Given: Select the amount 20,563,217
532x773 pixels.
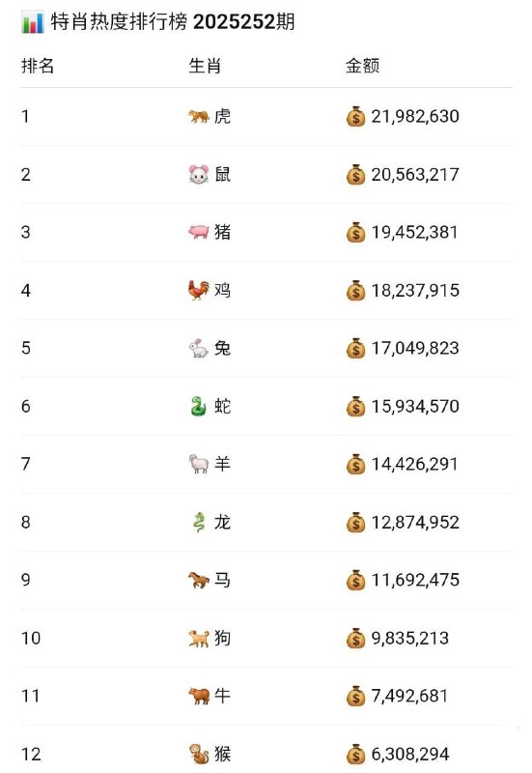Looking at the screenshot, I should coord(415,175).
